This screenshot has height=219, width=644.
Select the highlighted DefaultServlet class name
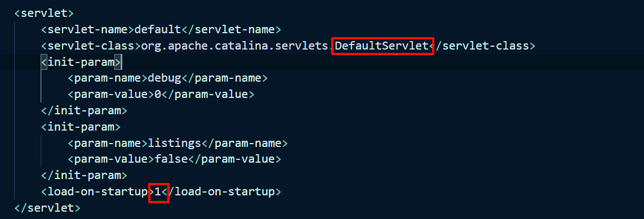coord(382,46)
